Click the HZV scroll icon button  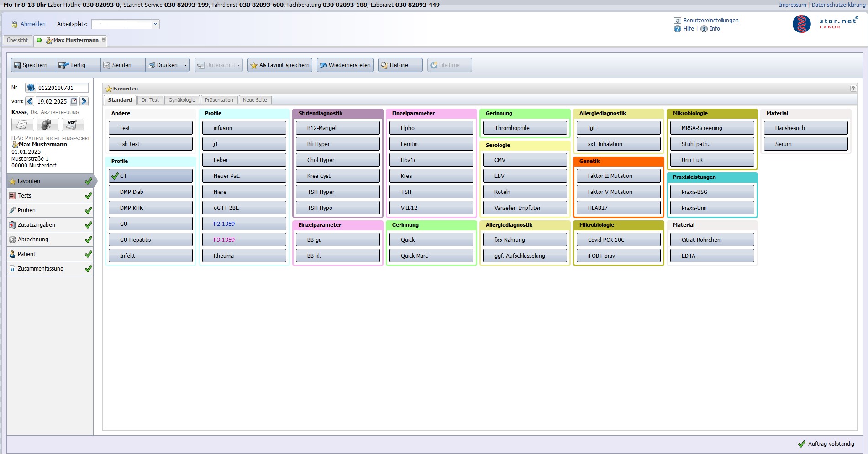click(73, 125)
